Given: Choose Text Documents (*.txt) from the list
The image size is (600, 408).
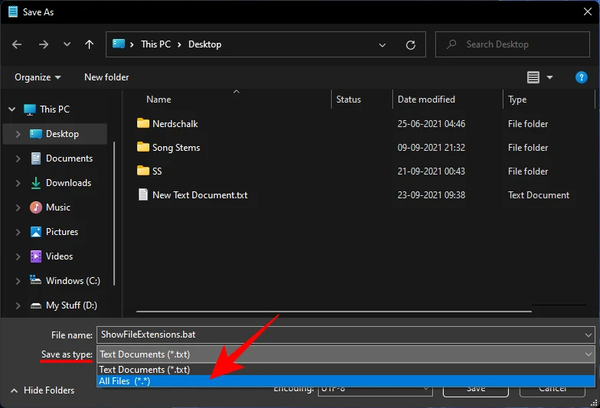Looking at the screenshot, I should pos(346,370).
